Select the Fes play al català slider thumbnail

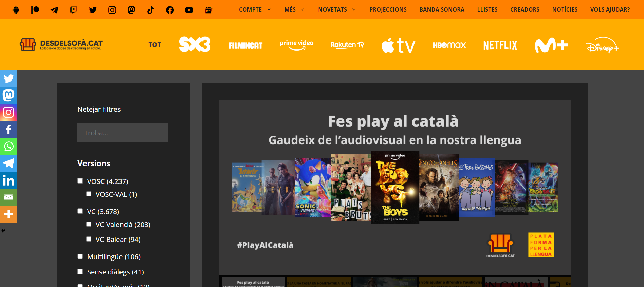(253, 282)
